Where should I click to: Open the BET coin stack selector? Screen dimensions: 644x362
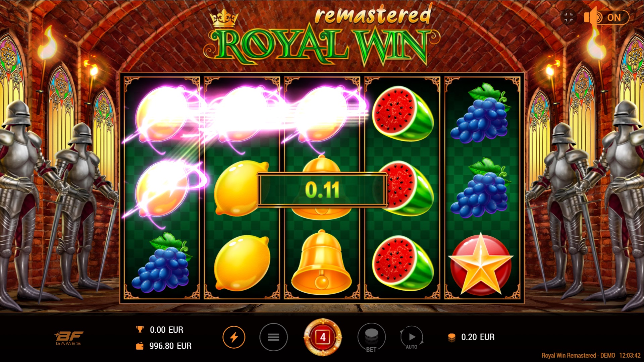click(x=371, y=337)
